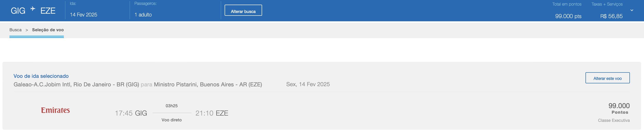
Task: Click the Classe Executiva cabin label
Action: pyautogui.click(x=614, y=120)
